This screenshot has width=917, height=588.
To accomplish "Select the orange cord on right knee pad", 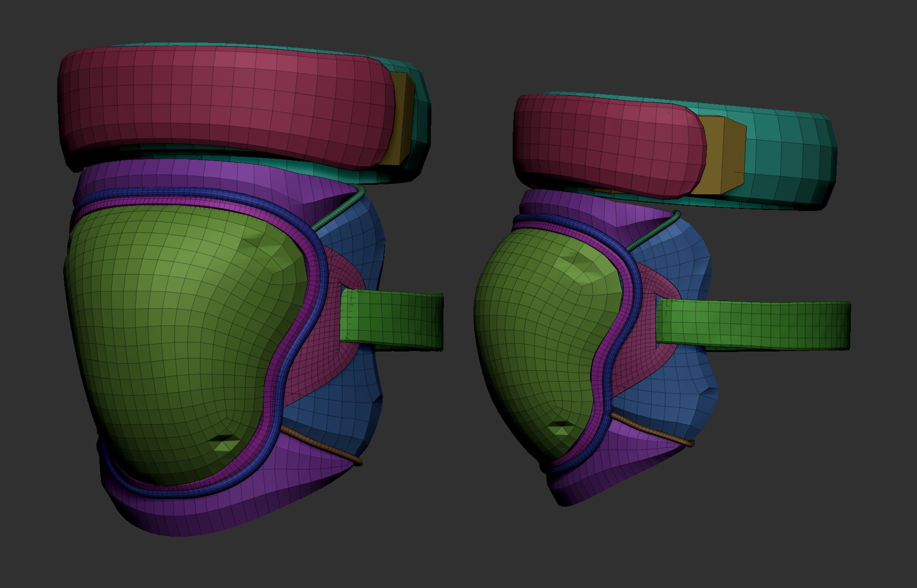I will click(x=652, y=429).
